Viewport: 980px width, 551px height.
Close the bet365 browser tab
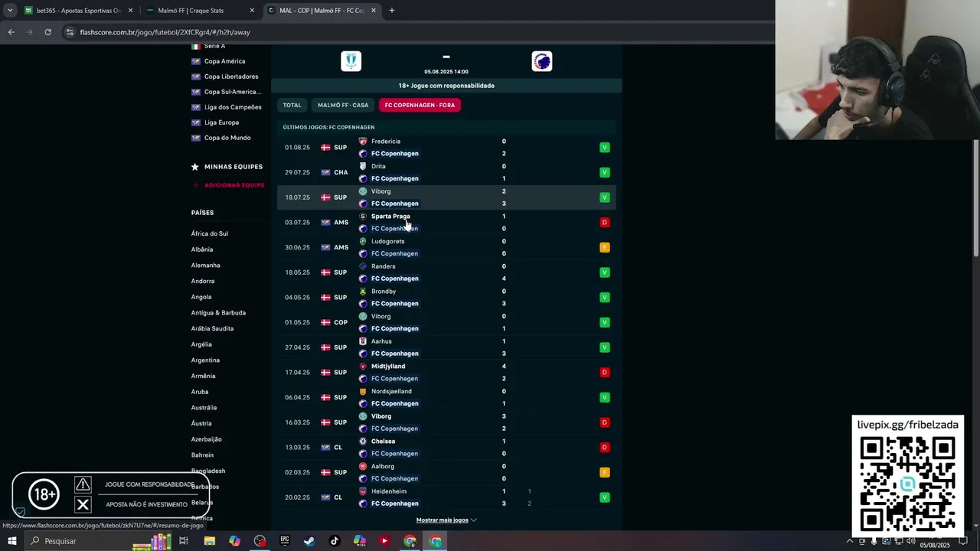click(130, 11)
